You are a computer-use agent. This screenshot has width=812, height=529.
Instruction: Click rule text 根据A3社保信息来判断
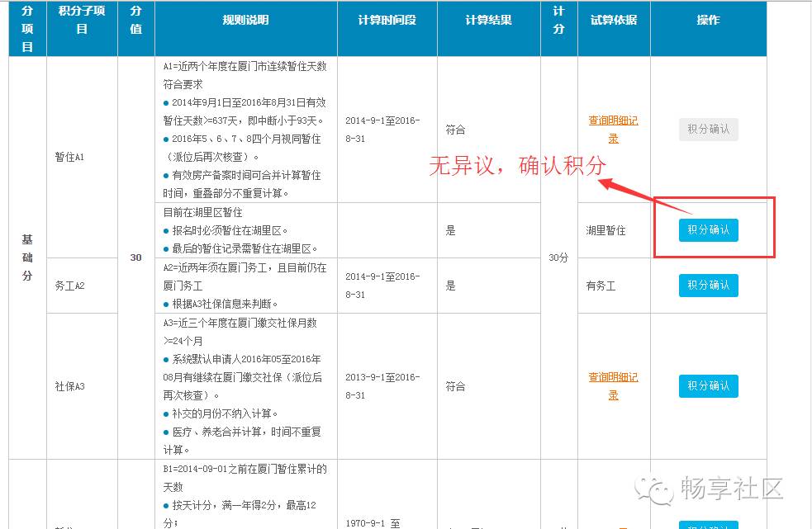[225, 304]
